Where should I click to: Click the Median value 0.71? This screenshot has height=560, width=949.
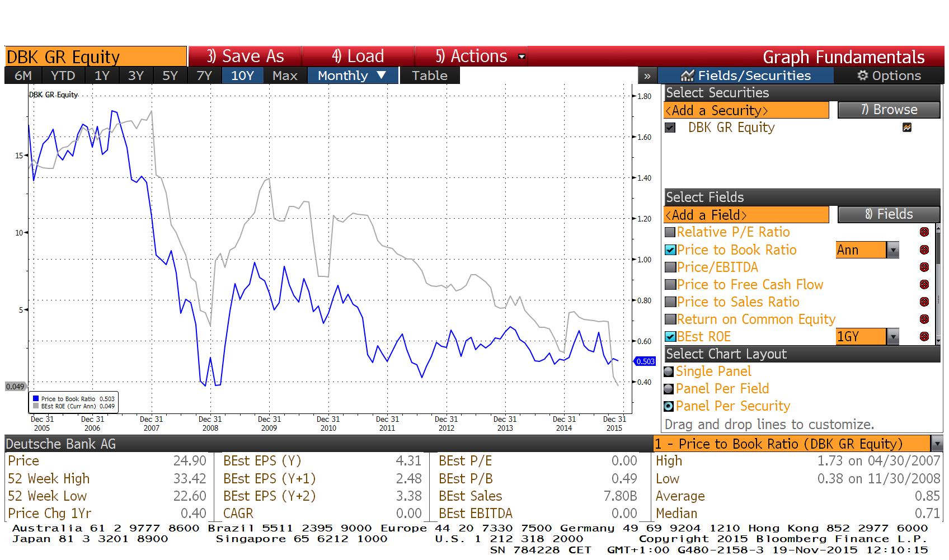[x=927, y=514]
